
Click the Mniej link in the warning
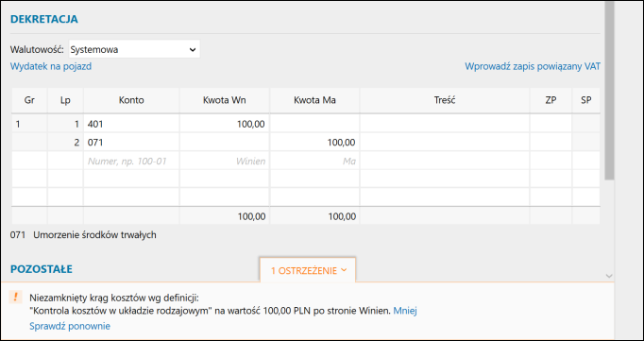[405, 311]
